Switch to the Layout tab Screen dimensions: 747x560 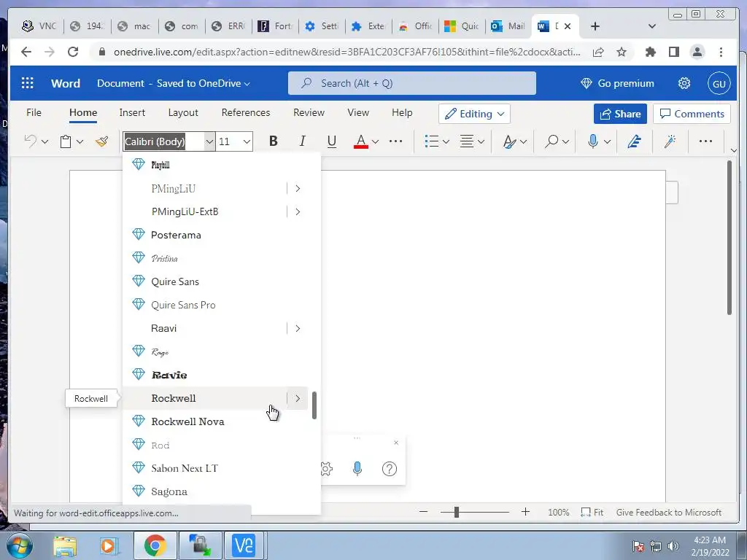point(183,112)
